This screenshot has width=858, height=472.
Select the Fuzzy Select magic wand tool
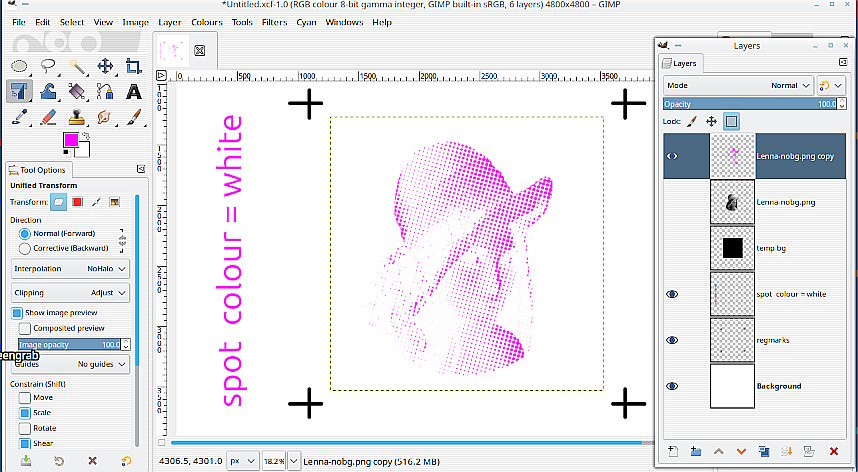(77, 67)
